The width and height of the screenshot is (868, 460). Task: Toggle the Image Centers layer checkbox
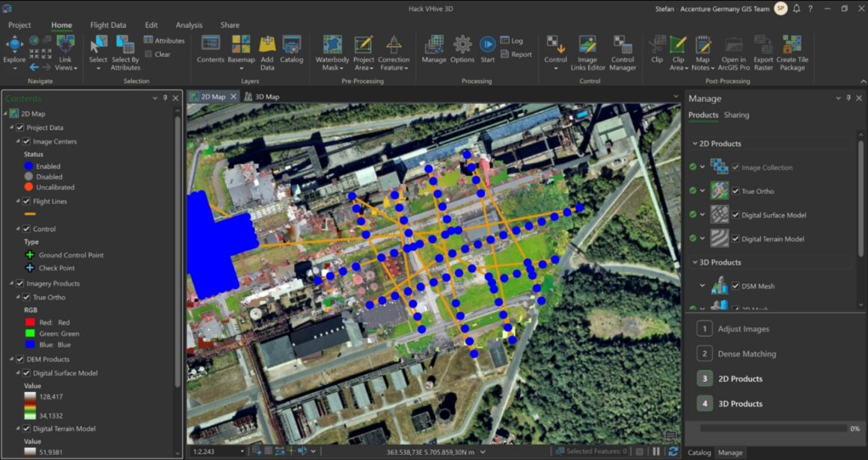point(25,141)
